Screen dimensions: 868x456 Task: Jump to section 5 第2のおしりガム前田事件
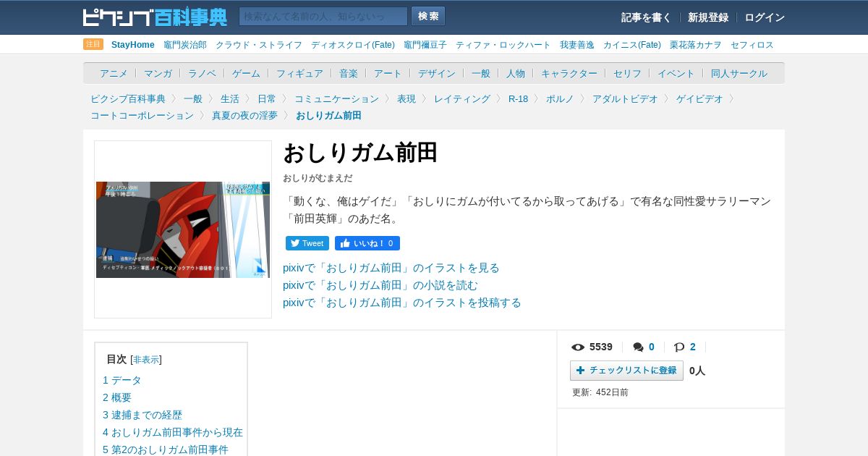point(166,449)
